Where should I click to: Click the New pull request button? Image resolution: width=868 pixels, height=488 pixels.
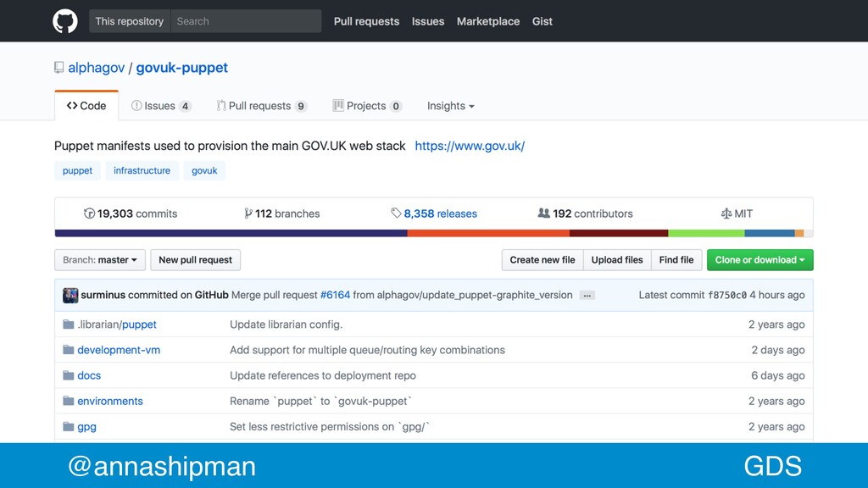[x=196, y=260]
